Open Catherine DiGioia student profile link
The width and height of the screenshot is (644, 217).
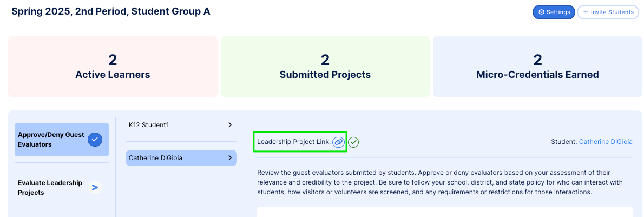pos(605,142)
